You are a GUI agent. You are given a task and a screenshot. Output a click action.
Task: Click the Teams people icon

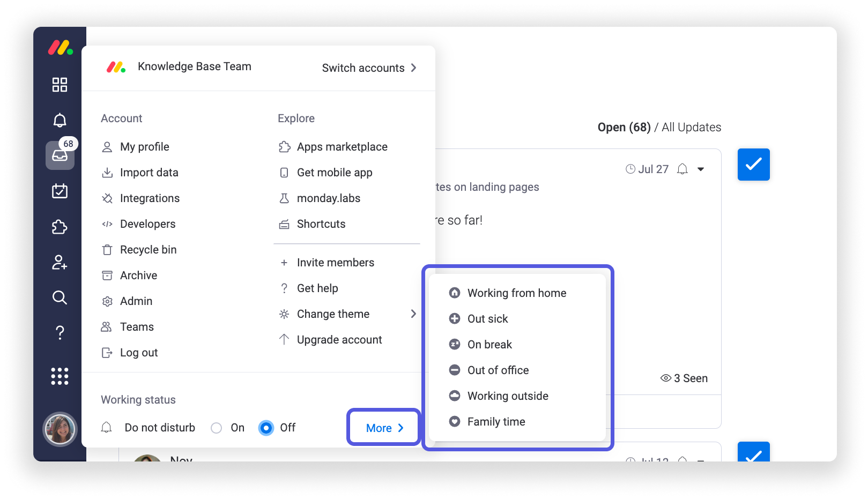(x=107, y=327)
